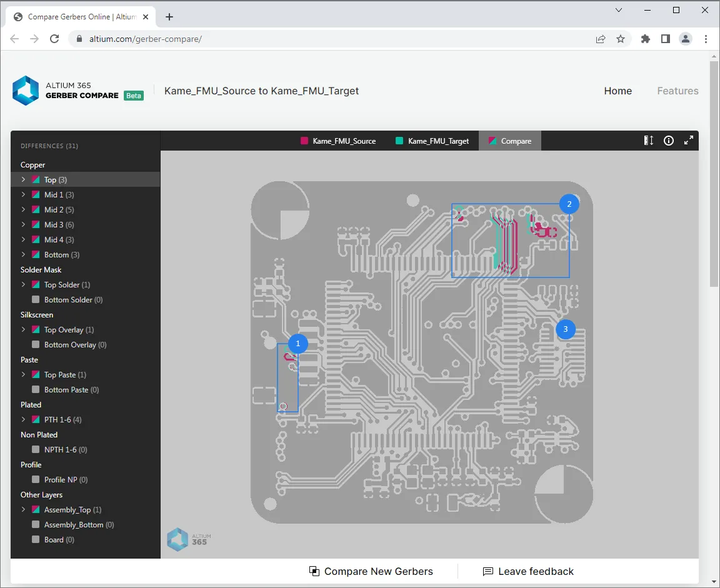Expand the Top Overlay differences
The width and height of the screenshot is (720, 588).
tap(23, 329)
